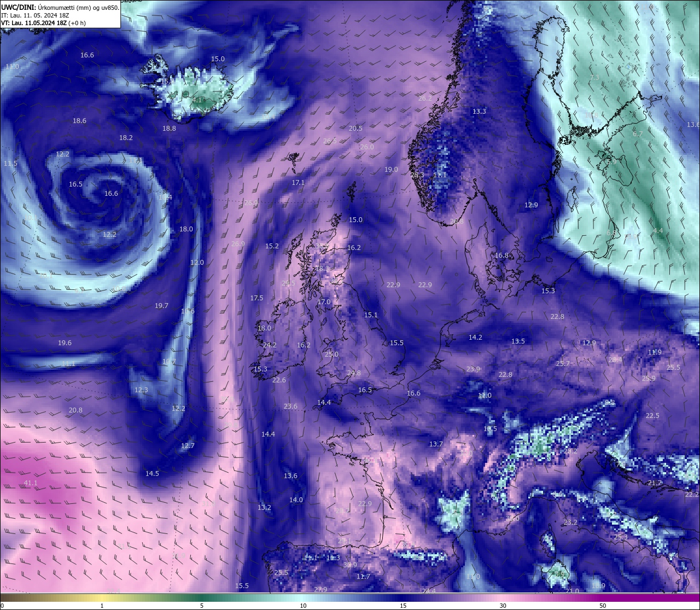Click the 24.2 value over Ireland
Image resolution: width=700 pixels, height=610 pixels.
270,345
